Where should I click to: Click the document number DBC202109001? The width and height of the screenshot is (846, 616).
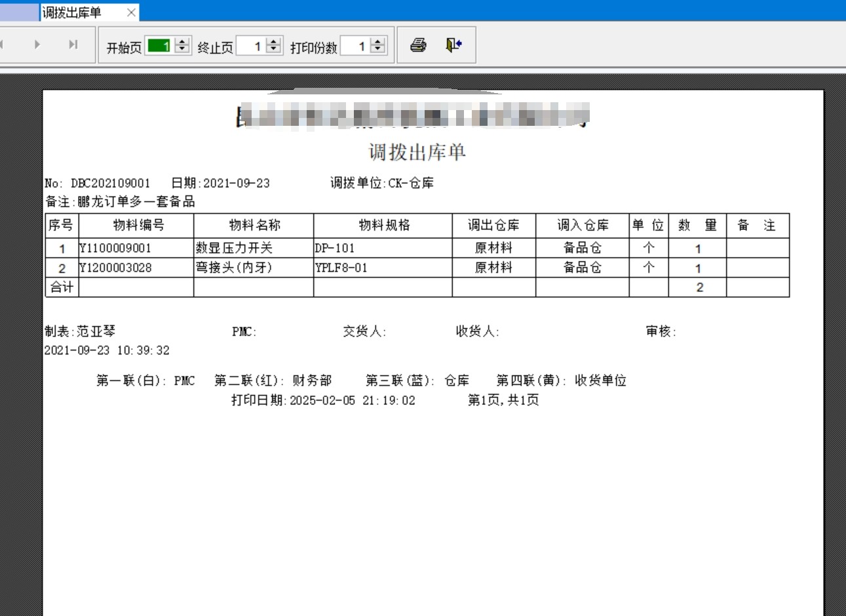point(110,183)
